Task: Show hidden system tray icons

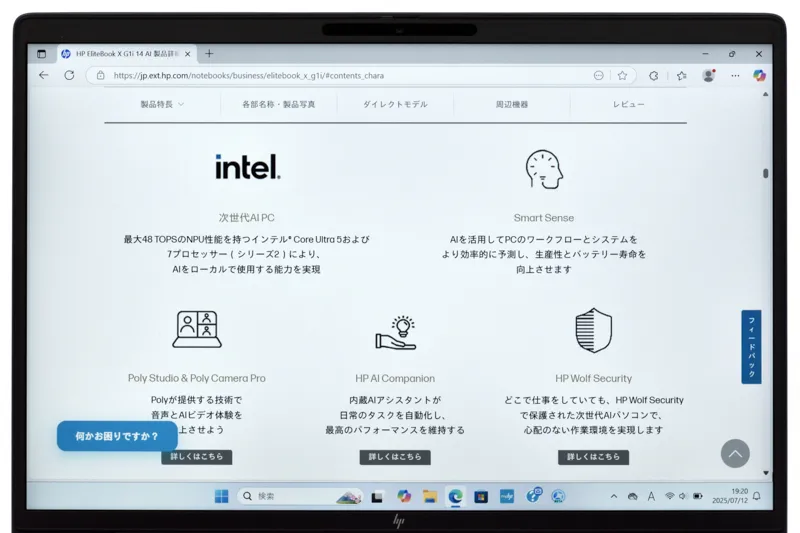Action: pyautogui.click(x=614, y=496)
